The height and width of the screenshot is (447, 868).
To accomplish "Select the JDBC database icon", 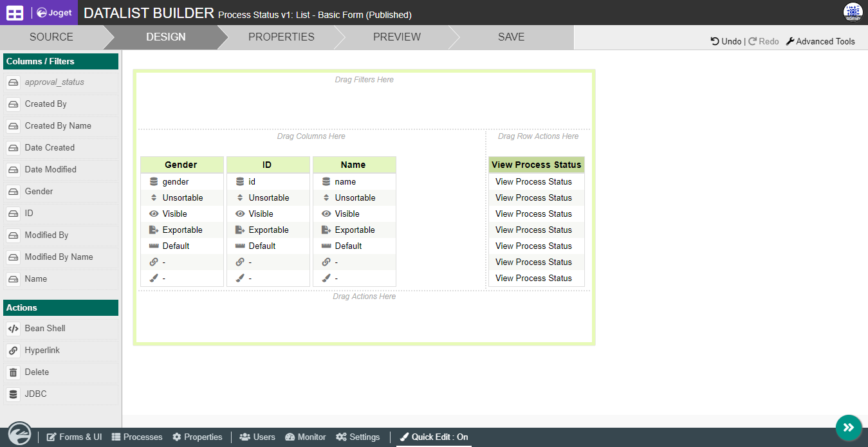I will pyautogui.click(x=14, y=394).
